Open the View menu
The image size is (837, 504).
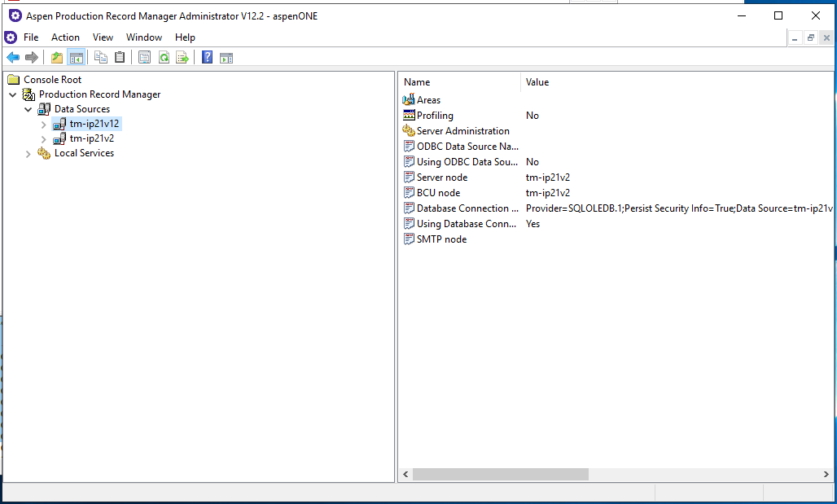[x=103, y=37]
